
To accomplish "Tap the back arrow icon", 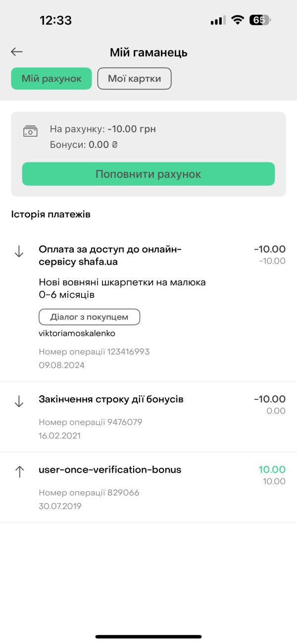I will click(x=17, y=52).
